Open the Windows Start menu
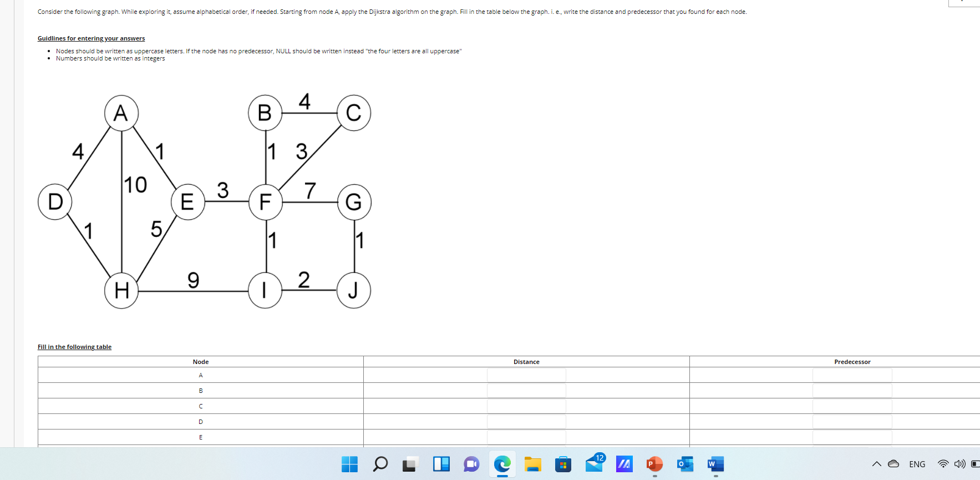980x480 pixels. [349, 464]
